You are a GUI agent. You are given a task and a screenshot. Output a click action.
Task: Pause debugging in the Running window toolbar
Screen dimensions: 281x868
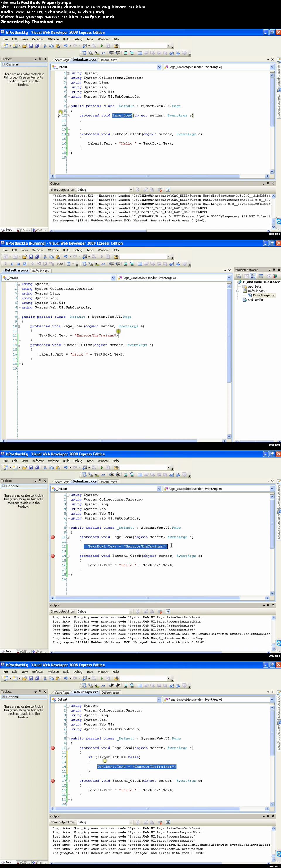[x=12, y=264]
